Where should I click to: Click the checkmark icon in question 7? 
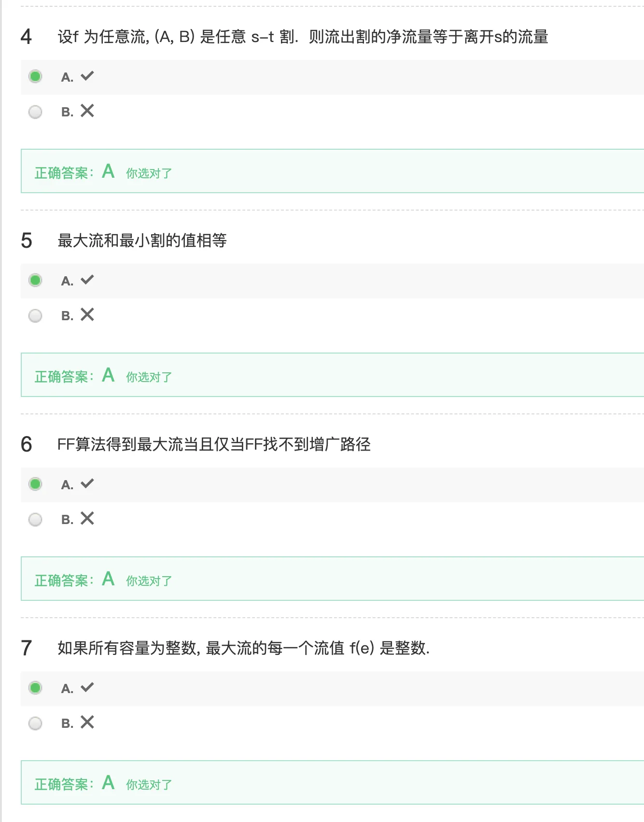87,687
